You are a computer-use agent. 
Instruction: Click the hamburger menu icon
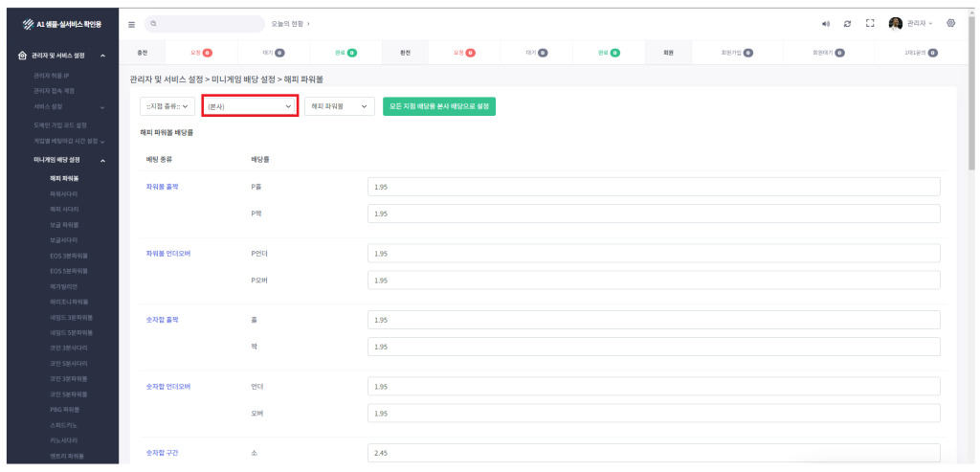(132, 23)
